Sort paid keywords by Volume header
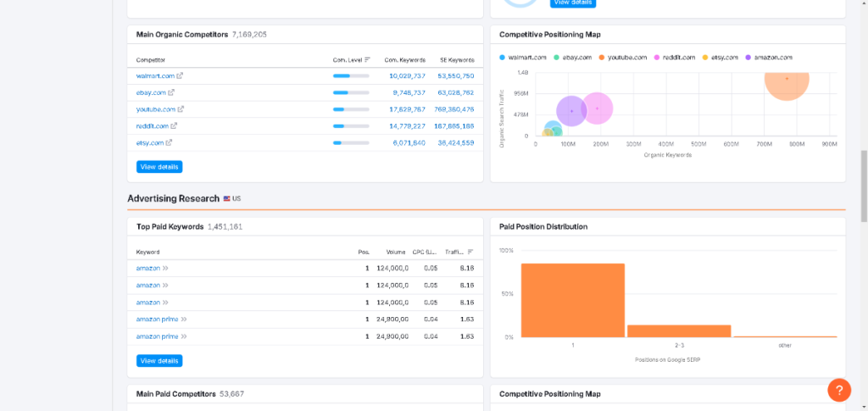868x411 pixels. coord(396,252)
